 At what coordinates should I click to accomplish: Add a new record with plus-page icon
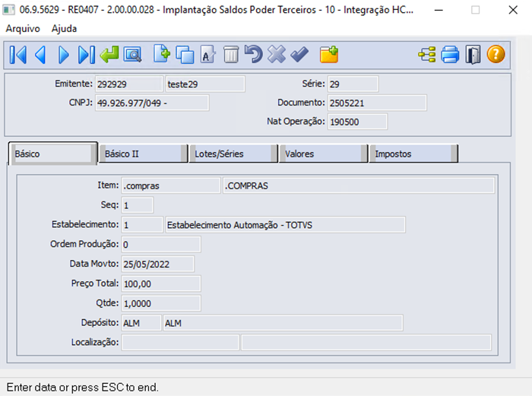pos(161,54)
